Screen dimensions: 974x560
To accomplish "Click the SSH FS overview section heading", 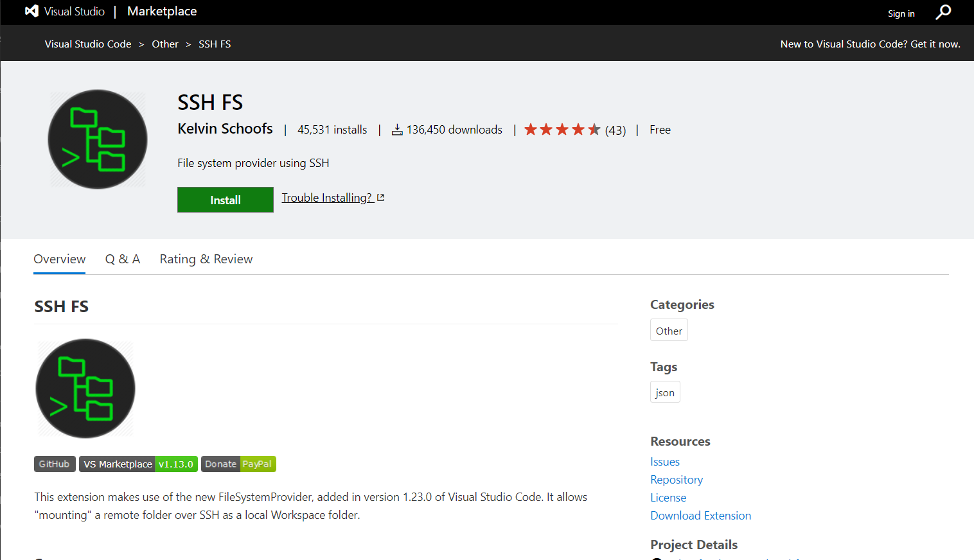I will (x=61, y=306).
